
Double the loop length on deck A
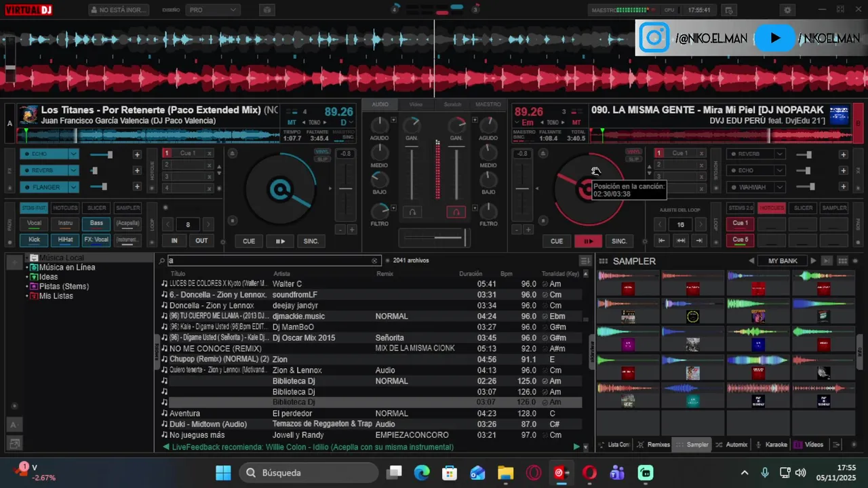point(208,224)
